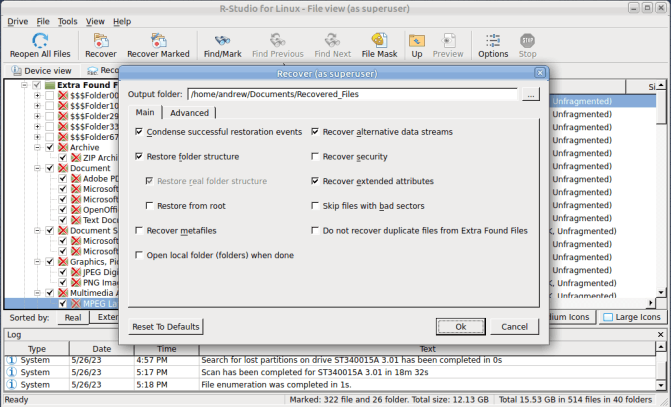The width and height of the screenshot is (671, 407).
Task: Collapse the Graphics, Pictures tree node
Action: pyautogui.click(x=37, y=261)
